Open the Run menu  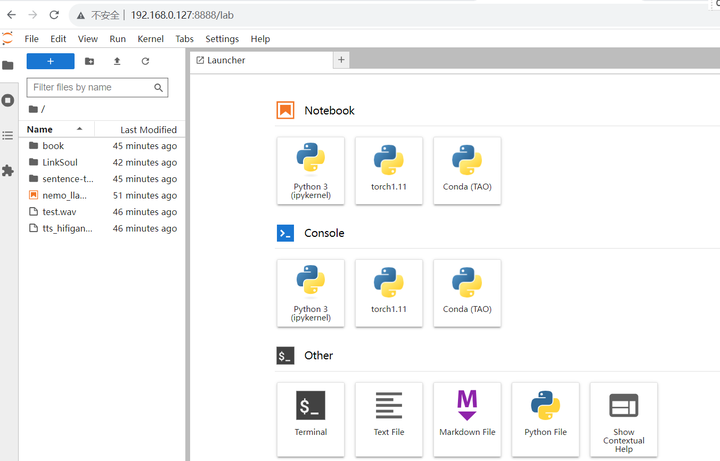[118, 39]
